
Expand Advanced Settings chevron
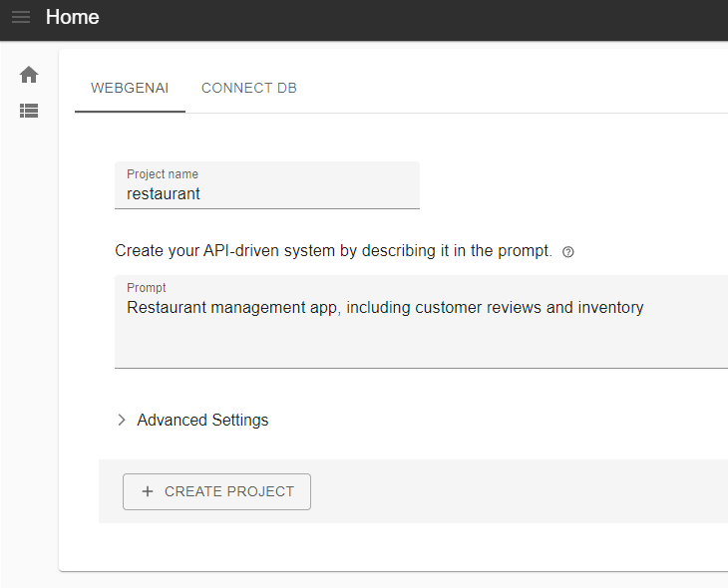[x=122, y=420]
